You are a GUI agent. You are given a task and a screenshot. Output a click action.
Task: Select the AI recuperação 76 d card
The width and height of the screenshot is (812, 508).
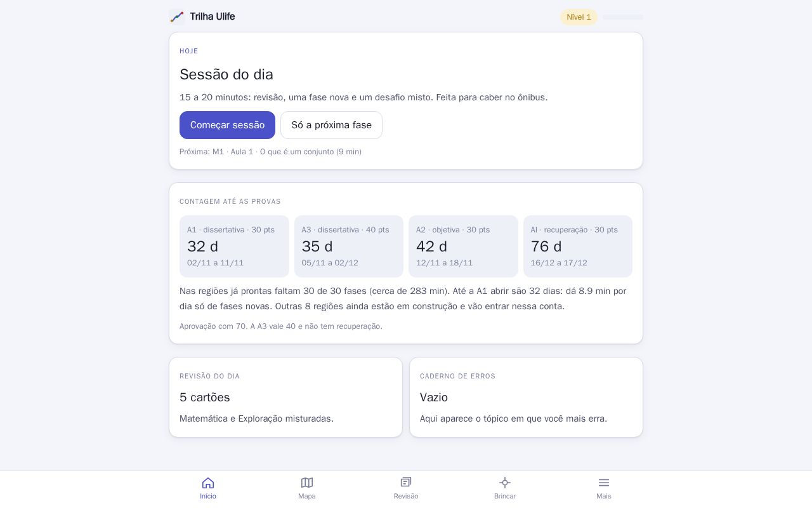point(578,246)
